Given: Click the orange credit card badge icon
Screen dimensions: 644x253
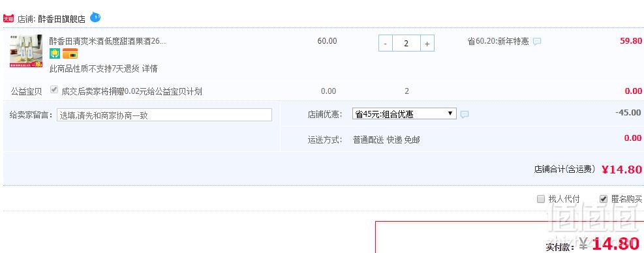Looking at the screenshot, I should (70, 54).
